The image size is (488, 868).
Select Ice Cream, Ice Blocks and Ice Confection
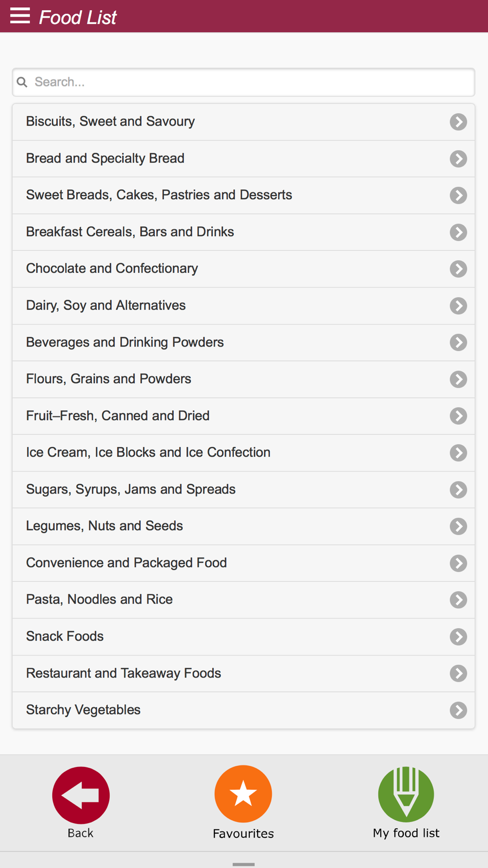click(244, 453)
